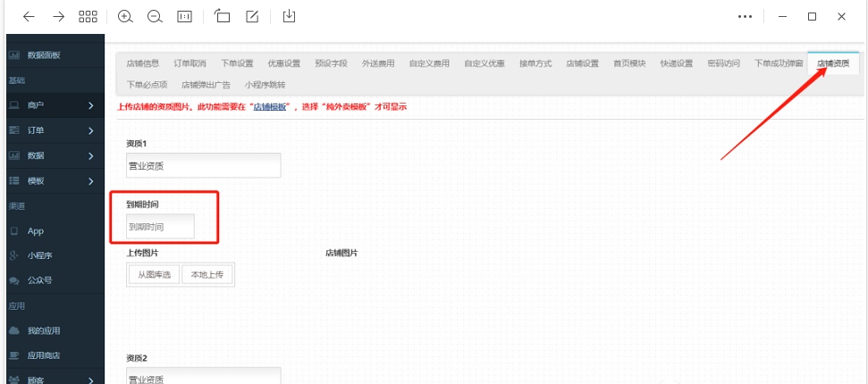Click the 到期时间 input field
The width and height of the screenshot is (868, 384).
[x=161, y=227]
